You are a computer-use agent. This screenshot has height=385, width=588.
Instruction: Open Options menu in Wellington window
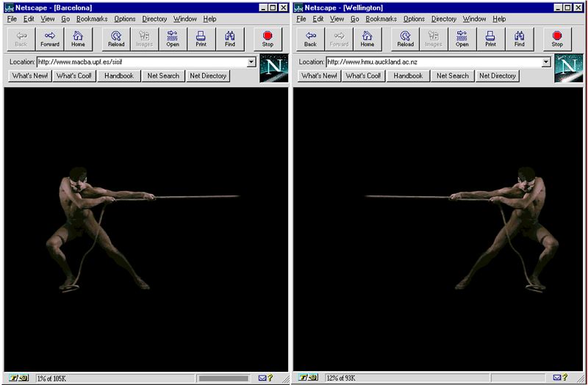pyautogui.click(x=414, y=18)
